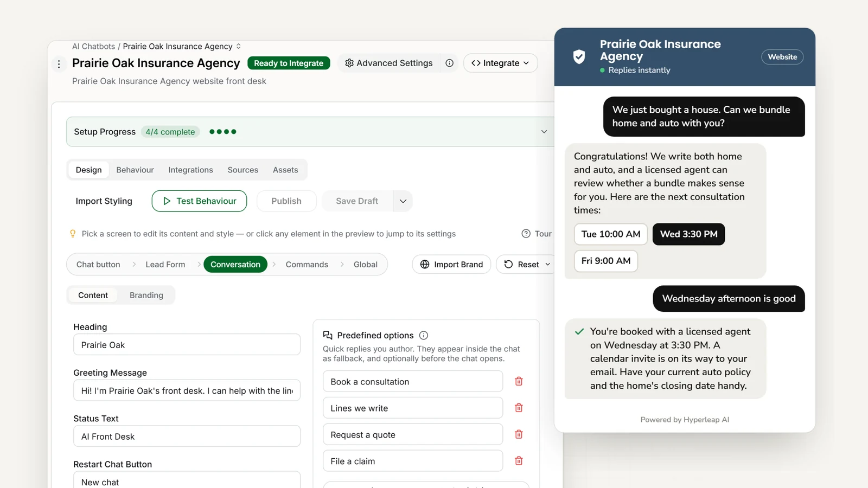Delete the File a claim option
Viewport: 868px width, 488px height.
tap(519, 461)
